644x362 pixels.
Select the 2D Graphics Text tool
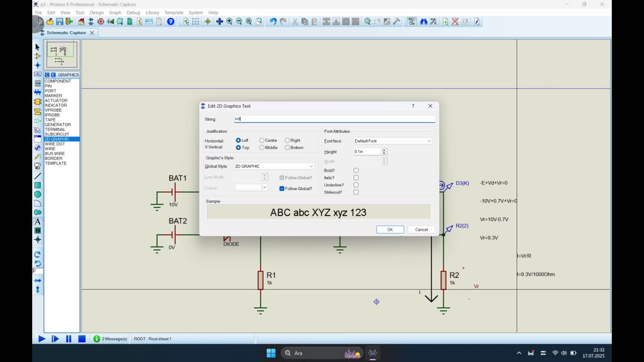click(x=37, y=222)
